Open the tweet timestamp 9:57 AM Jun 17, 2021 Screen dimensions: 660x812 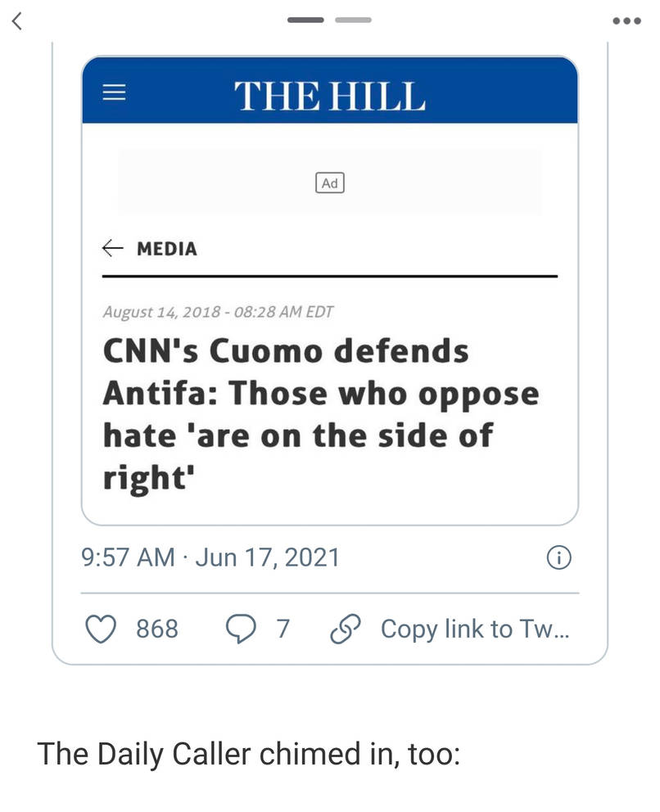(x=210, y=557)
